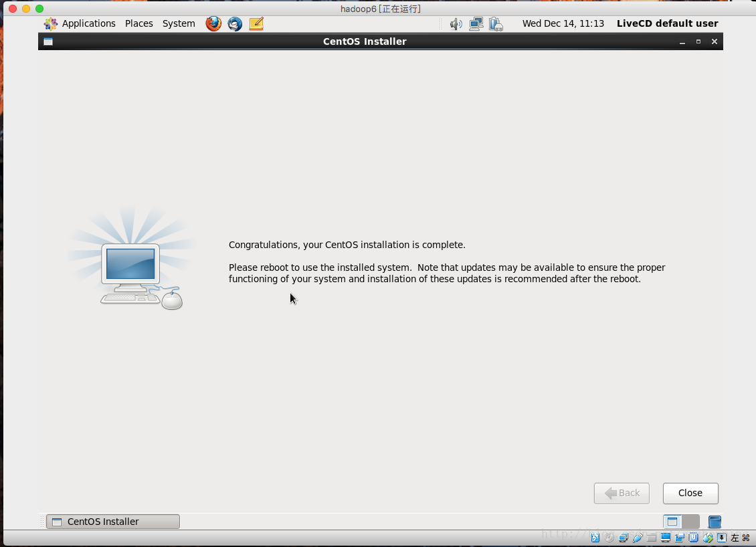The width and height of the screenshot is (756, 547).
Task: Click the disabled Back button
Action: (x=622, y=493)
